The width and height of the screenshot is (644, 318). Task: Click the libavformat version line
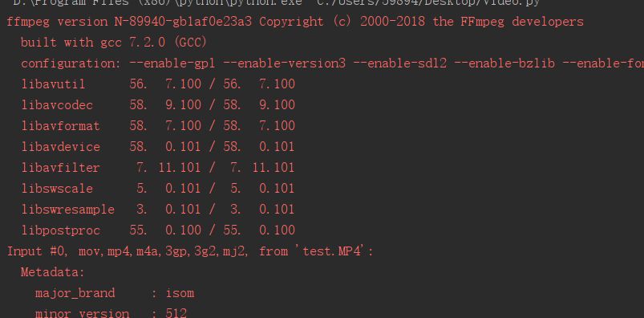[158, 125]
